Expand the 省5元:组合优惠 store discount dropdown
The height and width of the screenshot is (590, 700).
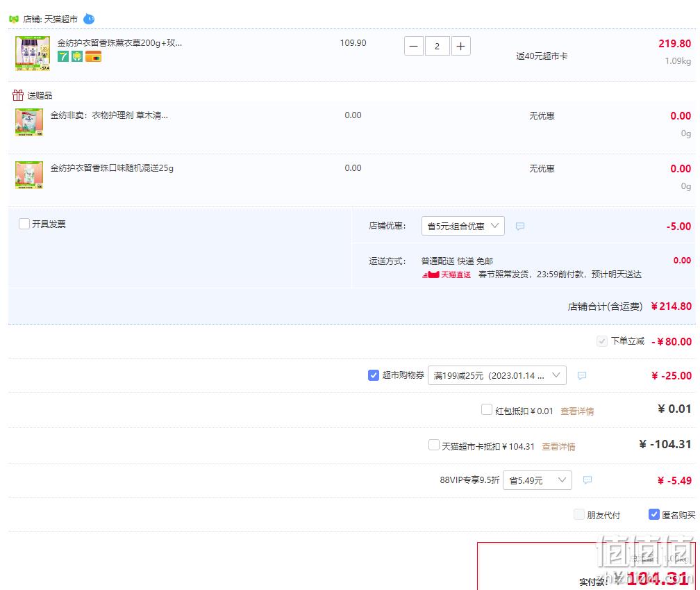click(x=463, y=226)
